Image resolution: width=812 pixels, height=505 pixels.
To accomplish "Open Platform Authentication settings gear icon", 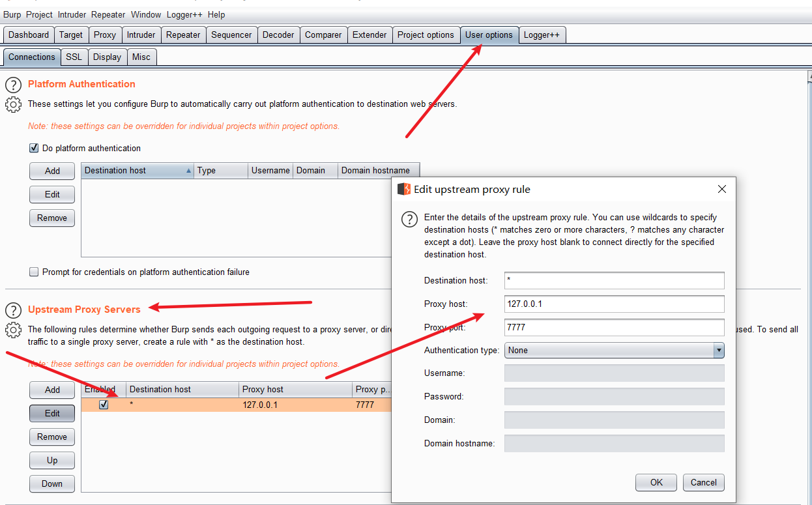I will [13, 104].
